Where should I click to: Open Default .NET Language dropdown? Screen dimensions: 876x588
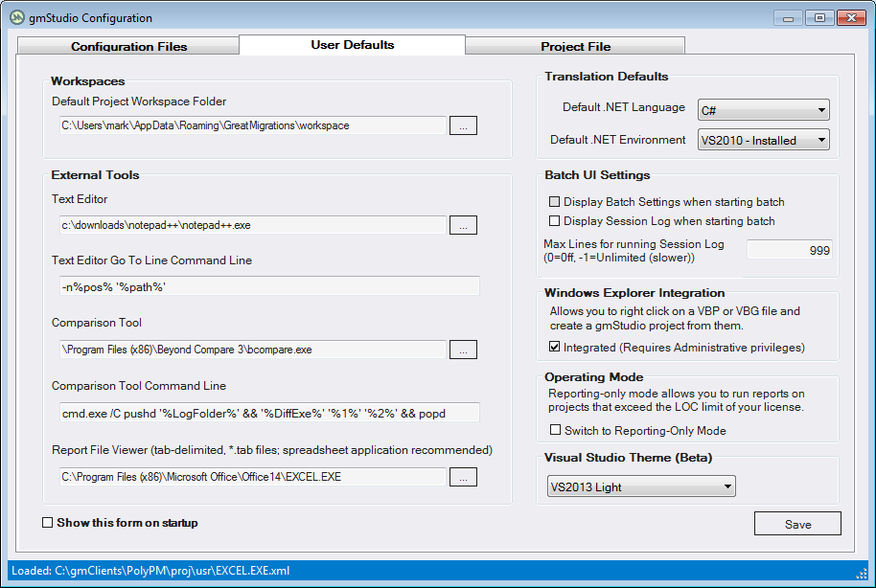[x=763, y=110]
